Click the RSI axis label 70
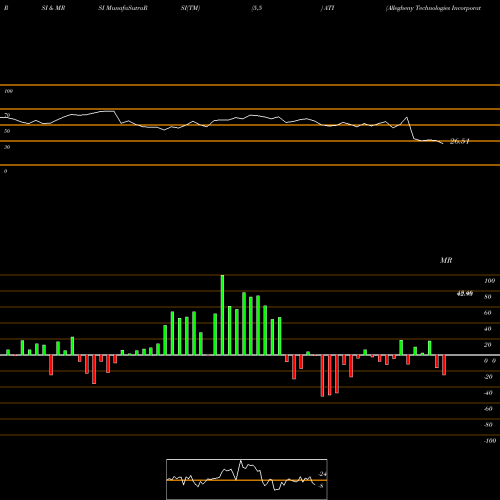Viewport: 500px width, 500px height. click(x=7, y=115)
